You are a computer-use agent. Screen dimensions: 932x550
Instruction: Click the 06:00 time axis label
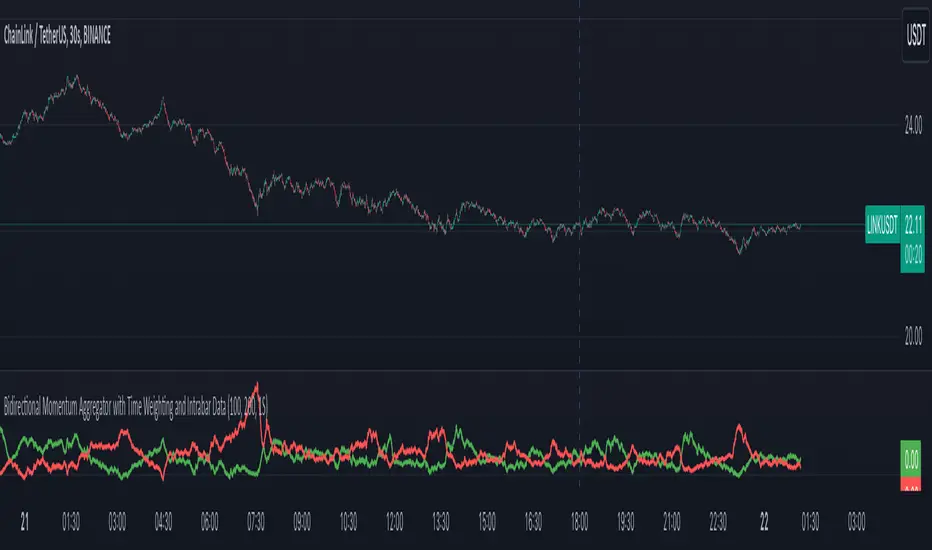tap(209, 522)
